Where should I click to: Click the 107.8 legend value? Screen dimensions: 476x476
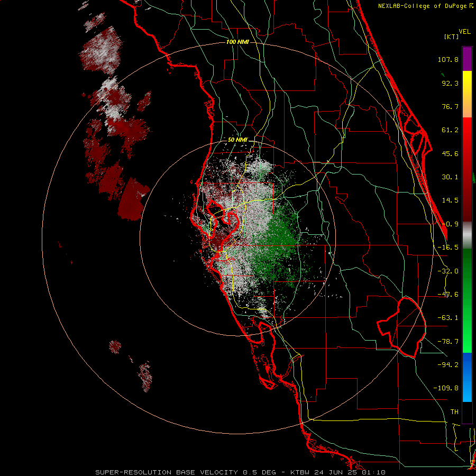pyautogui.click(x=448, y=59)
